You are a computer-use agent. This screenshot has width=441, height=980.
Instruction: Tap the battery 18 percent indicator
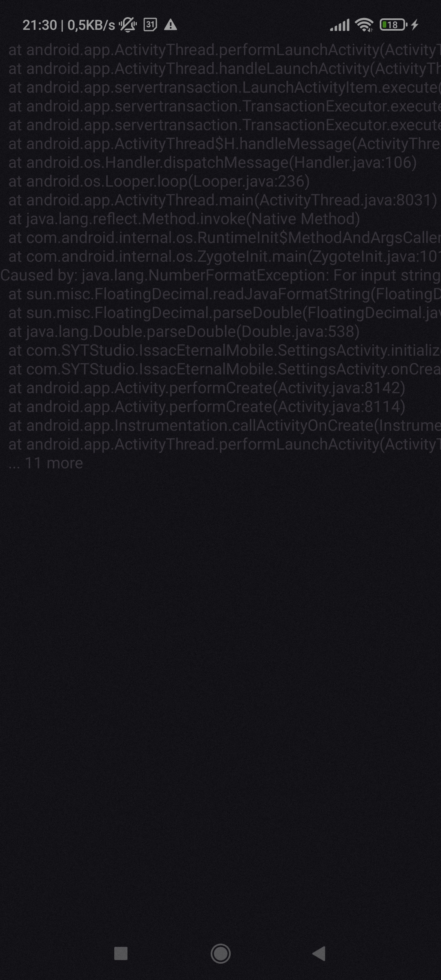(x=393, y=25)
